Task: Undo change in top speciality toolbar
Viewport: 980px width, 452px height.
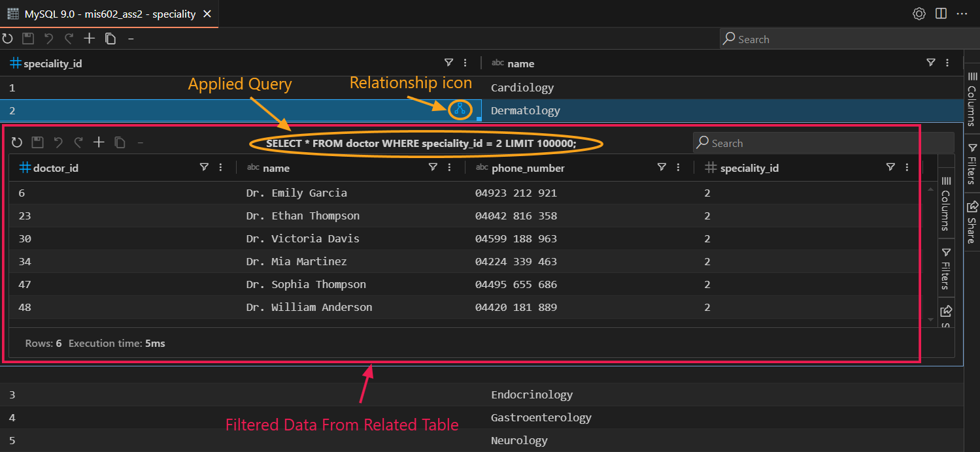Action: (48, 39)
